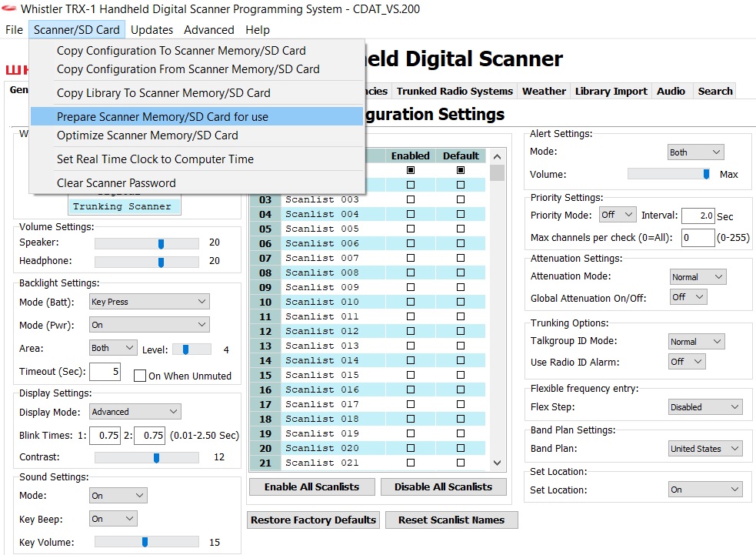This screenshot has width=756, height=555.
Task: Click the Alert Volume slider
Action: [669, 174]
